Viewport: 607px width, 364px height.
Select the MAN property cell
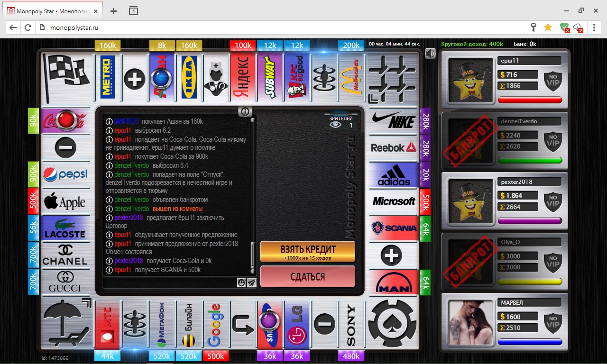[x=394, y=282]
